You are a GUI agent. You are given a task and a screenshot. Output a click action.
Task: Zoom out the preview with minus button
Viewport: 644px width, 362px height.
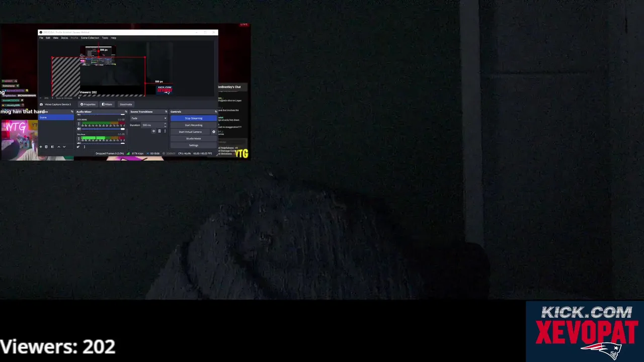coord(41,98)
